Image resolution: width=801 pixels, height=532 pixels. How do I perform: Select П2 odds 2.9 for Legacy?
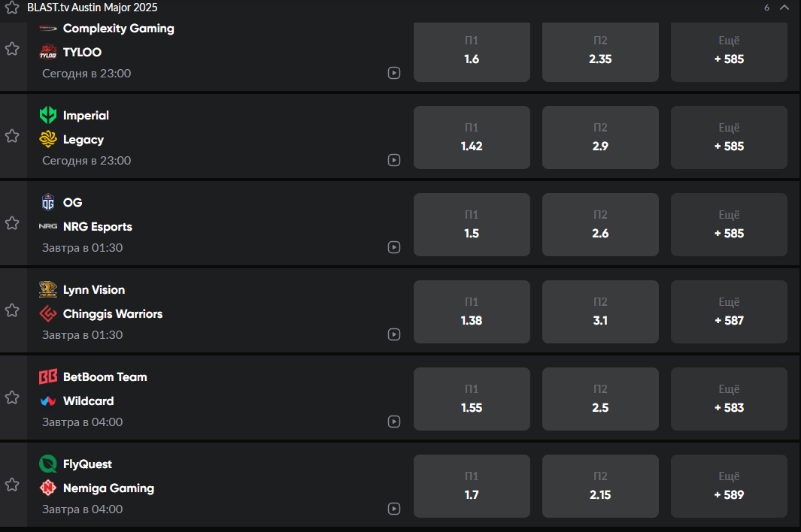point(600,138)
